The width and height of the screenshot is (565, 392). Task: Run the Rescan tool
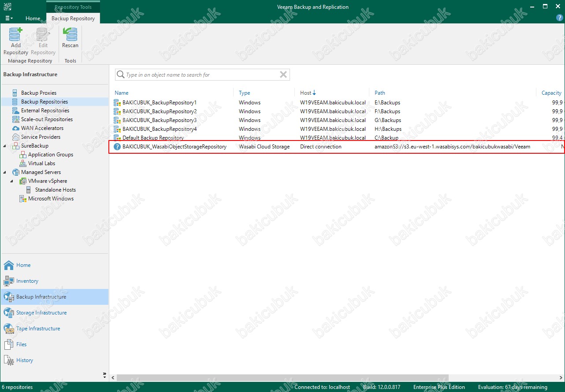[x=70, y=38]
